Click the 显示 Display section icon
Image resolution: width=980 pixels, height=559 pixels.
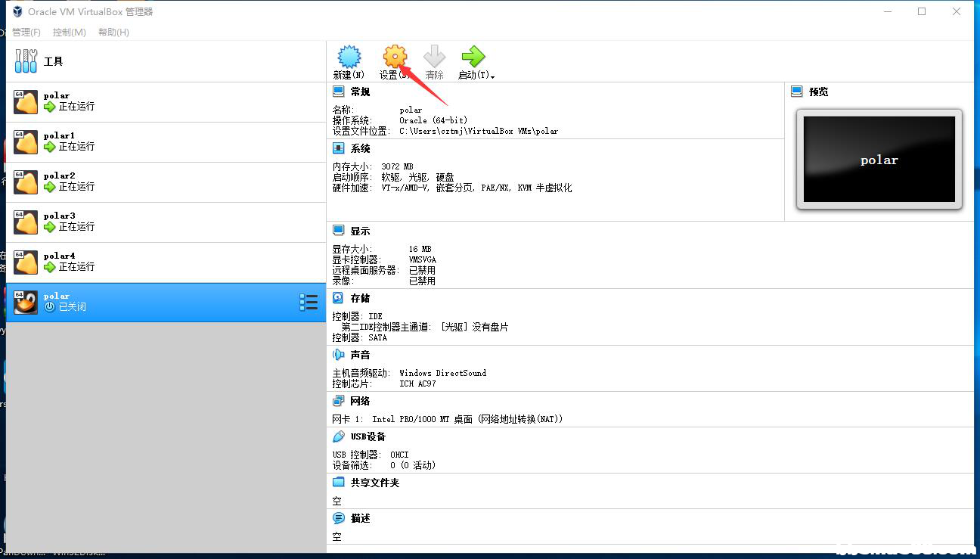(336, 230)
